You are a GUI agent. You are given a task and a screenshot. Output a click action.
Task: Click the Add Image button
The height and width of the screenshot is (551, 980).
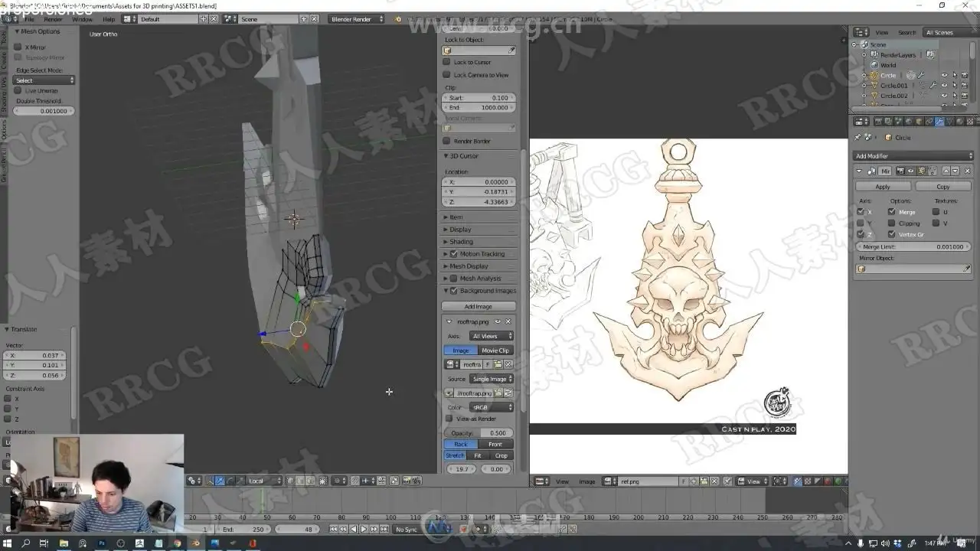click(479, 306)
